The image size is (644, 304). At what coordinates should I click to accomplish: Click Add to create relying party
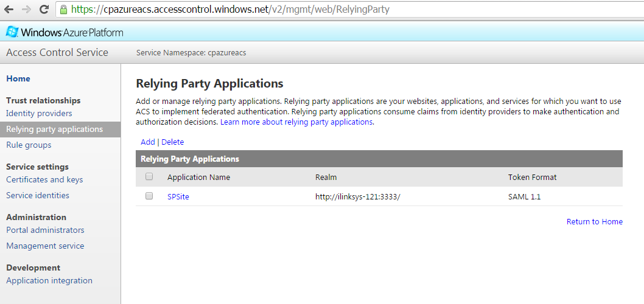pyautogui.click(x=147, y=142)
